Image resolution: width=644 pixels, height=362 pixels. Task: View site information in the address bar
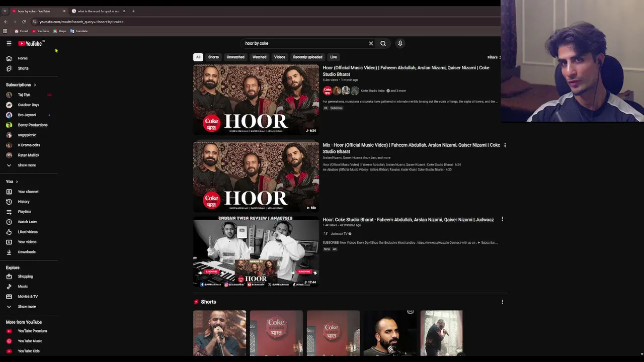[34, 22]
